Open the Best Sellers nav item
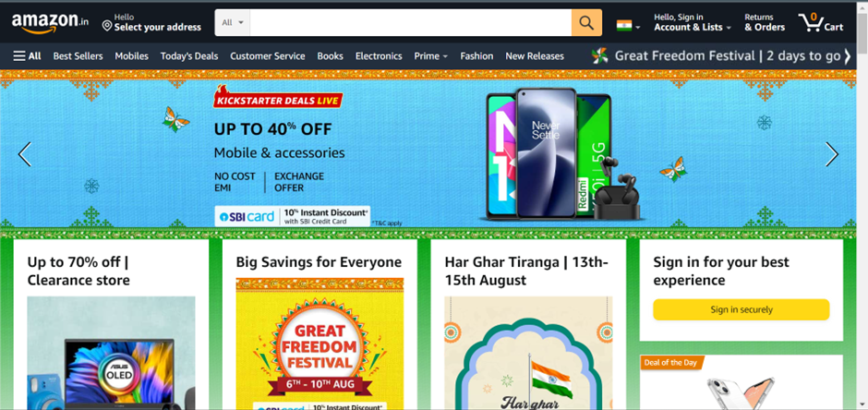 [78, 56]
